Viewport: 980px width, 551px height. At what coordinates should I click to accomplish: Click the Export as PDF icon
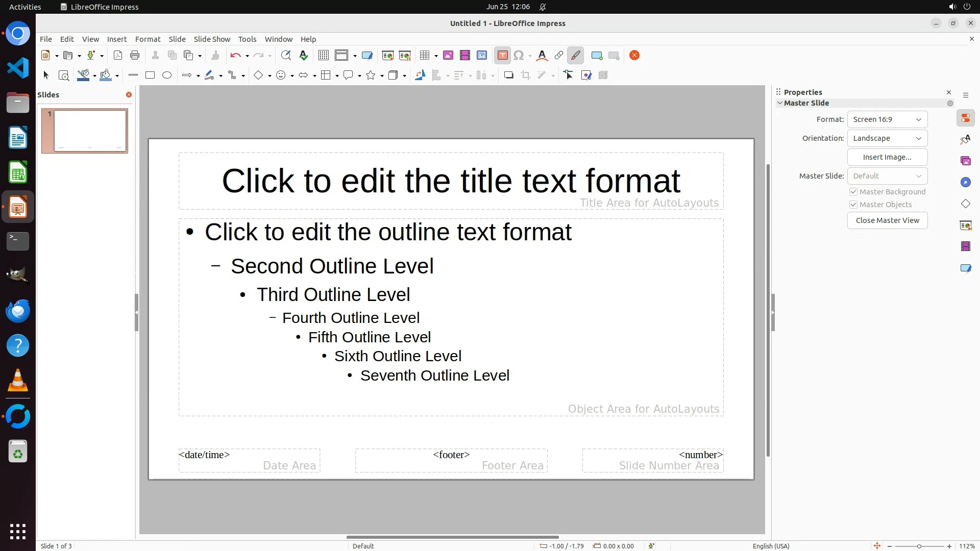(x=118, y=56)
